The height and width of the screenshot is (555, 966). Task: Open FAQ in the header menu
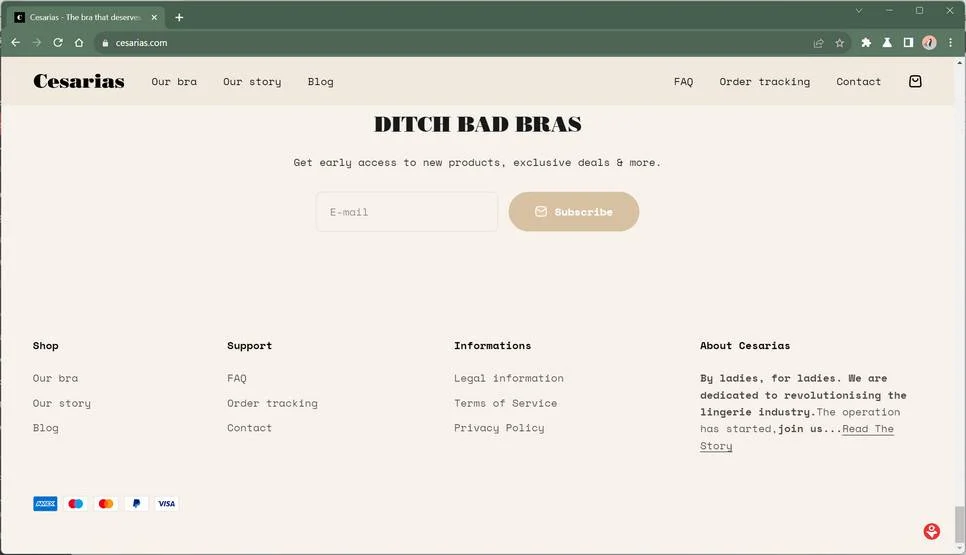tap(683, 81)
